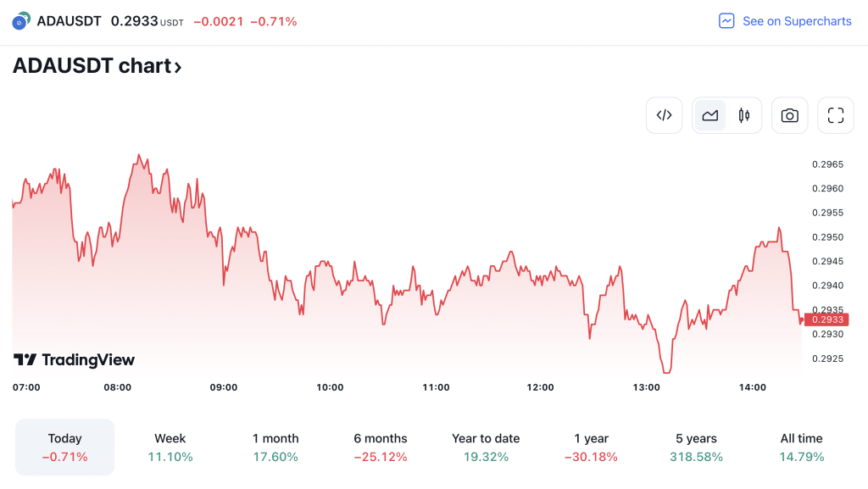Select the Week time range tab
The width and height of the screenshot is (868, 489).
point(170,447)
